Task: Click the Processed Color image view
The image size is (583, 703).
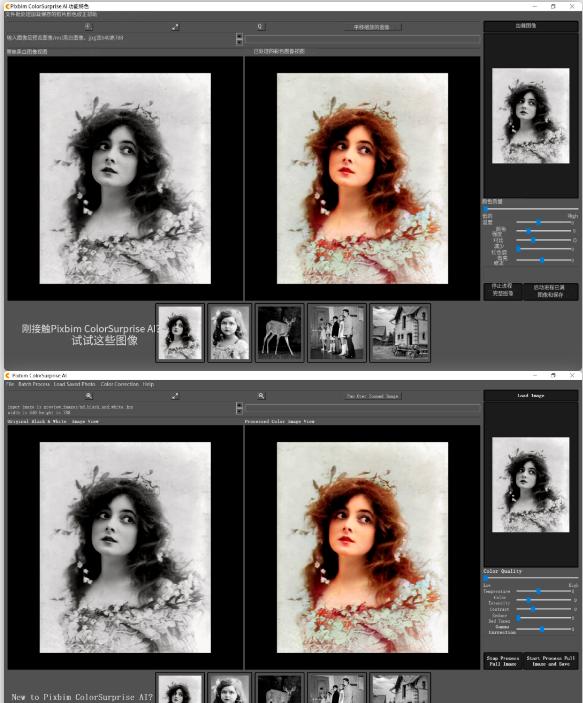Action: coord(362,547)
